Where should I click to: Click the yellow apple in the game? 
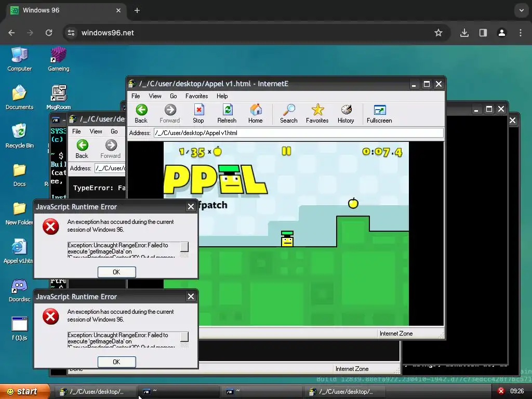[353, 203]
